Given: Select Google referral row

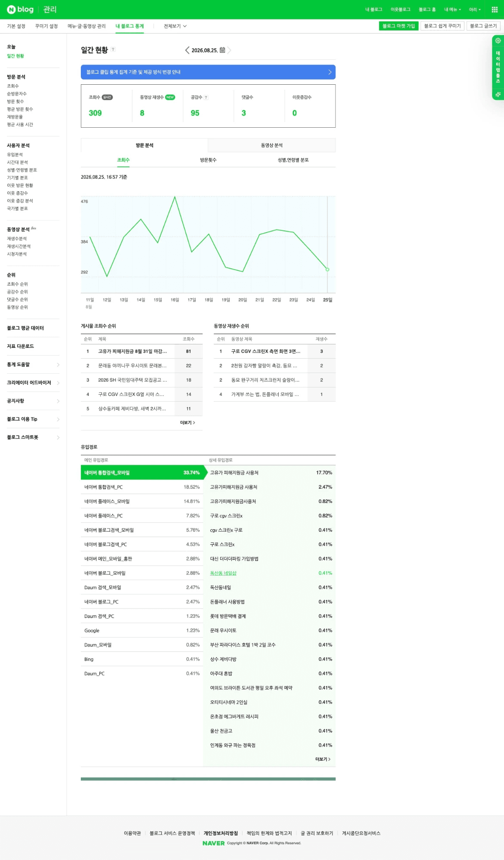Looking at the screenshot, I should [x=142, y=630].
